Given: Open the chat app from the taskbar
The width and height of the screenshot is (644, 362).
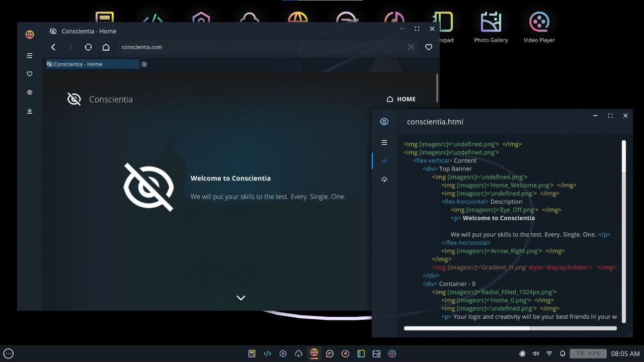Looking at the screenshot, I should [x=330, y=353].
